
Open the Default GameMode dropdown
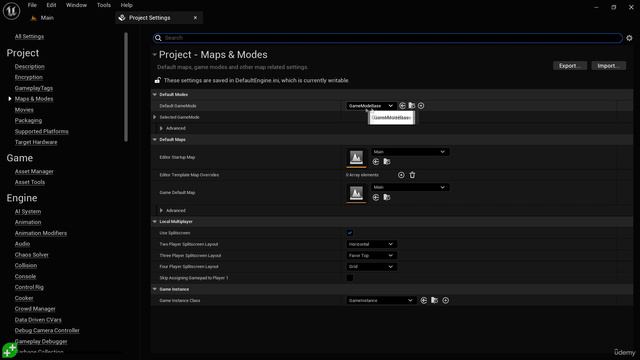(371, 106)
